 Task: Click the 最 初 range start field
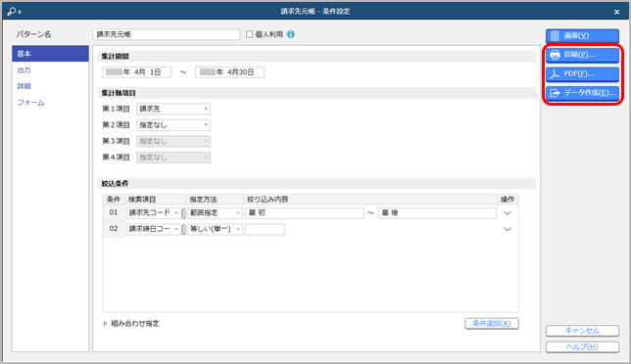305,213
